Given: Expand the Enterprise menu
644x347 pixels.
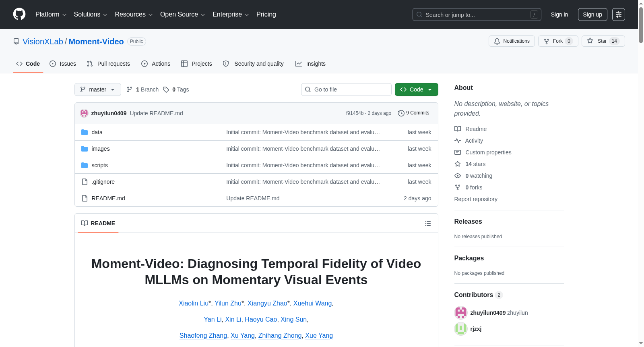Looking at the screenshot, I should coord(231,15).
